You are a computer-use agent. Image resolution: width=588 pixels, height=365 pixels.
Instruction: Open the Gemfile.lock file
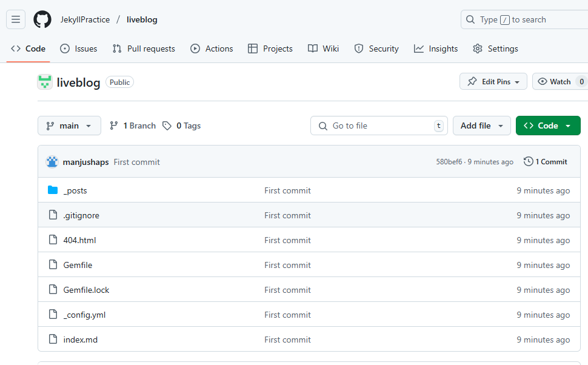pos(86,290)
